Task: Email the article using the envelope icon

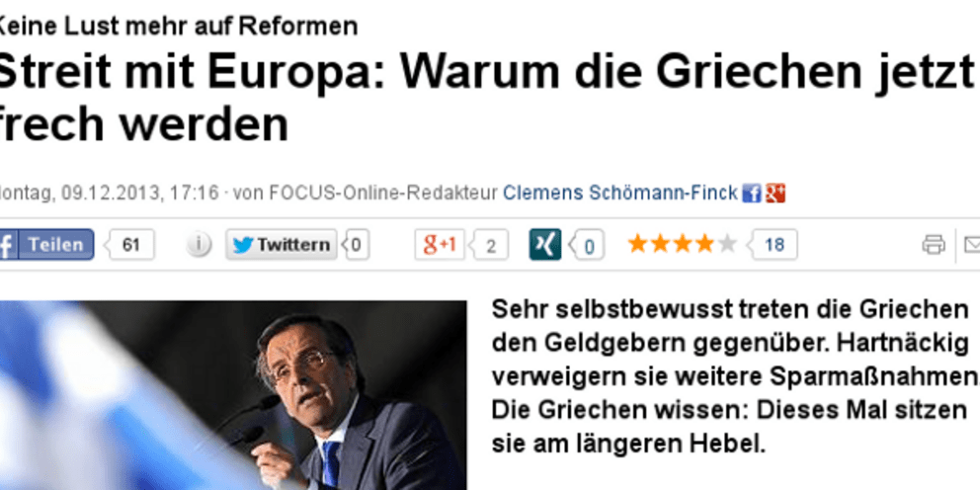Action: pos(972,244)
